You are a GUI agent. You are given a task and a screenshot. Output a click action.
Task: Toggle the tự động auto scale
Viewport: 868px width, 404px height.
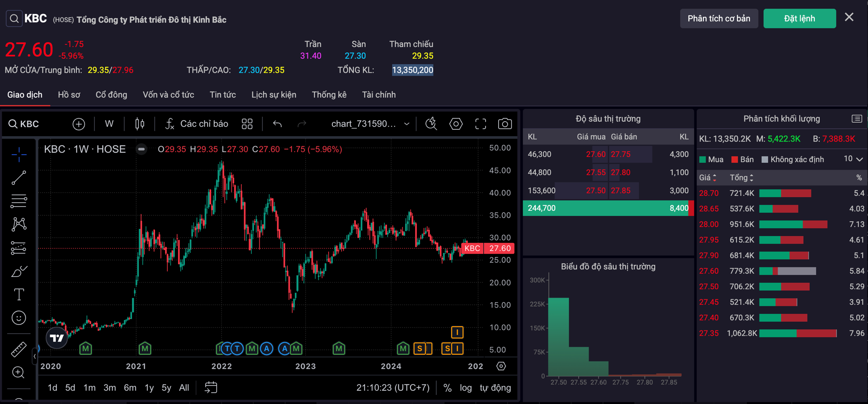click(x=495, y=388)
